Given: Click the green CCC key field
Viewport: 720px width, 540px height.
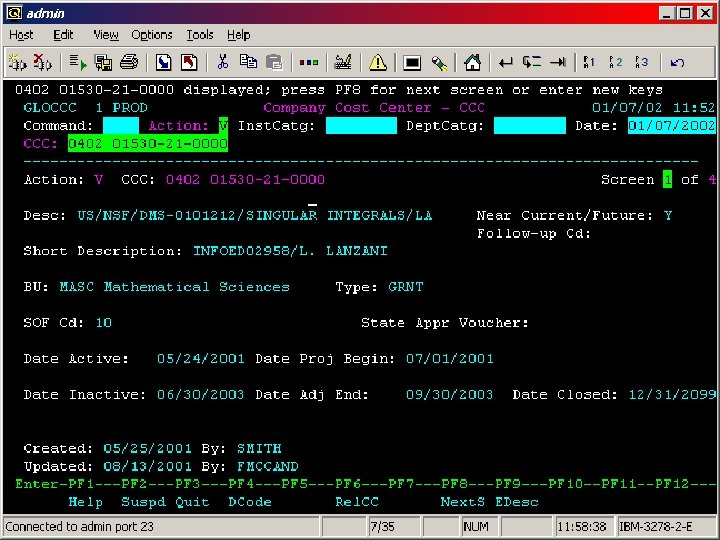Looking at the screenshot, I should [148, 143].
